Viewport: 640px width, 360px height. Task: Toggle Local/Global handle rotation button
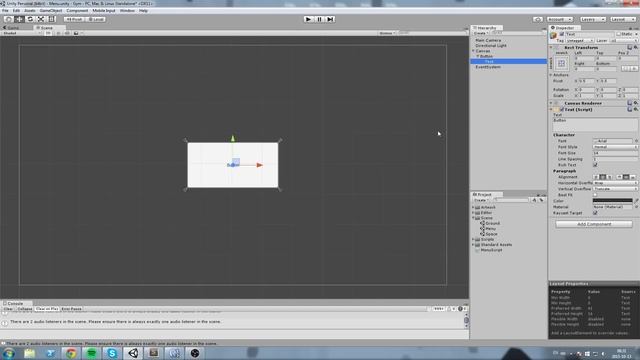96,19
